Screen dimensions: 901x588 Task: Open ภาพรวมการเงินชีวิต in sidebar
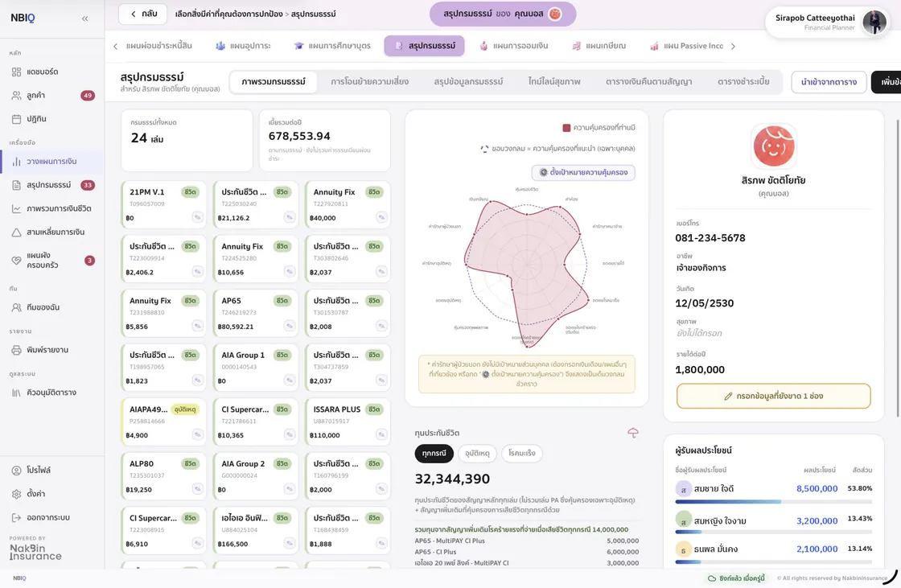pos(51,208)
